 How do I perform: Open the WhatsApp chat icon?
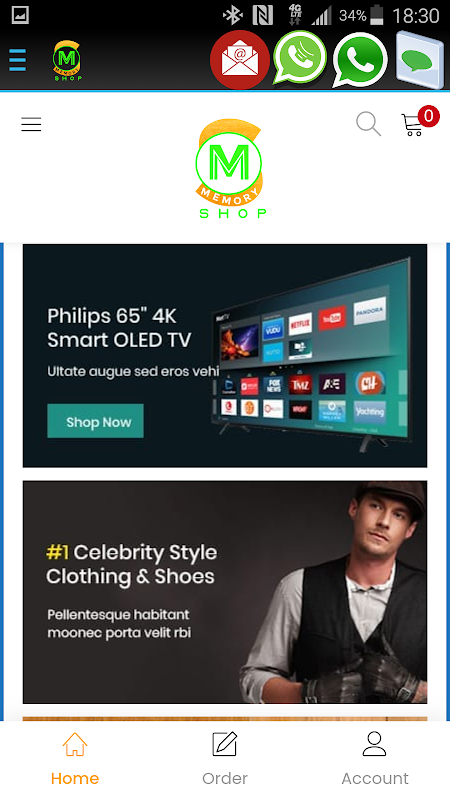[360, 60]
